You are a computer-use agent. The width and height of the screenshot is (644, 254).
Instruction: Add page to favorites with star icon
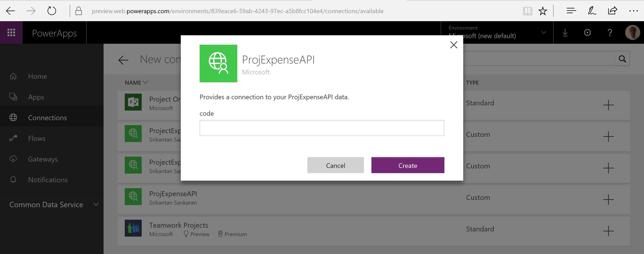[x=543, y=11]
